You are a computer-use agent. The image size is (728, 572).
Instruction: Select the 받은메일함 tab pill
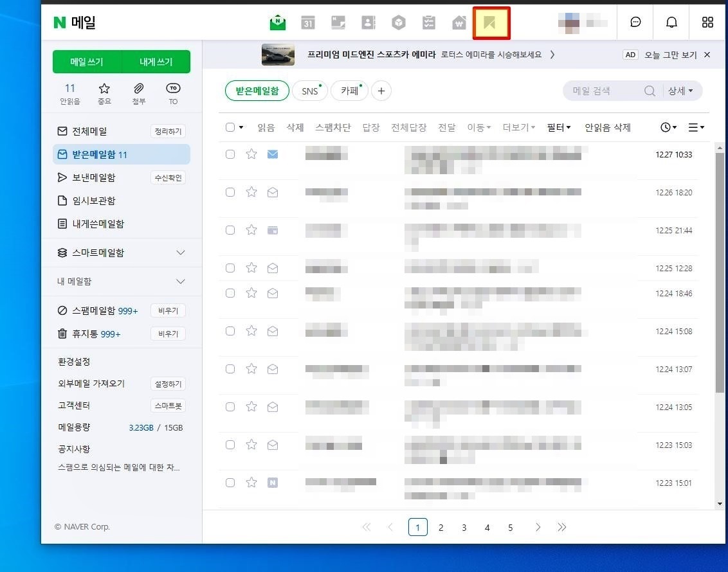257,91
